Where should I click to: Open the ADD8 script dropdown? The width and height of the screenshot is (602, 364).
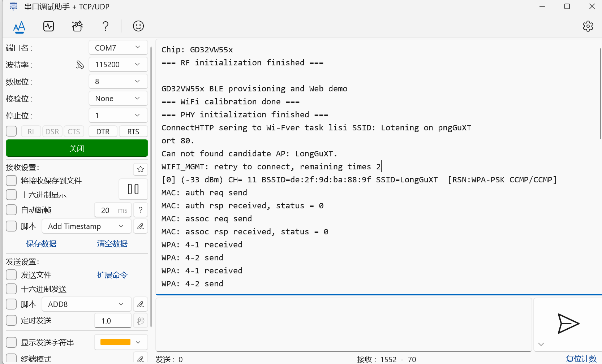(86, 304)
